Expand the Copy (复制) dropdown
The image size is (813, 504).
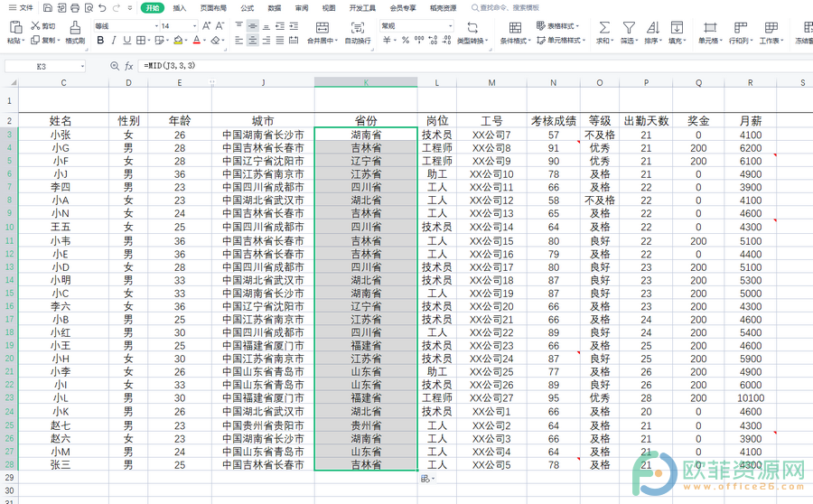[x=59, y=41]
